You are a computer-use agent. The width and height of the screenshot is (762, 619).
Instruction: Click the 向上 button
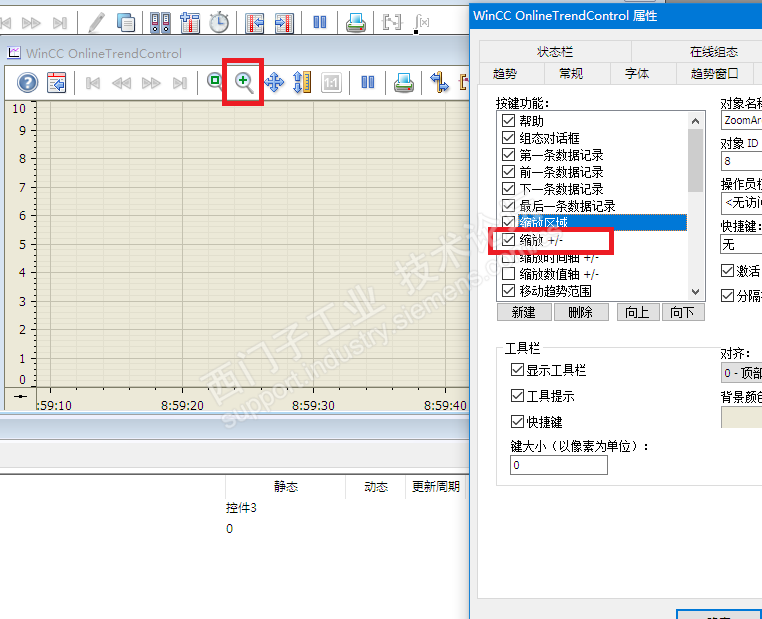click(x=638, y=312)
